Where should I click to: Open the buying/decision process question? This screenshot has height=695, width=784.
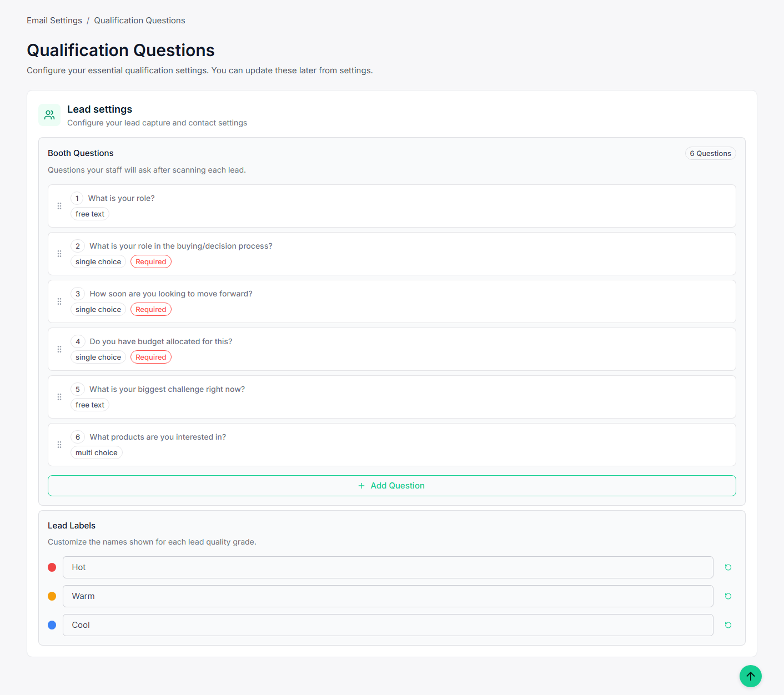pos(392,254)
